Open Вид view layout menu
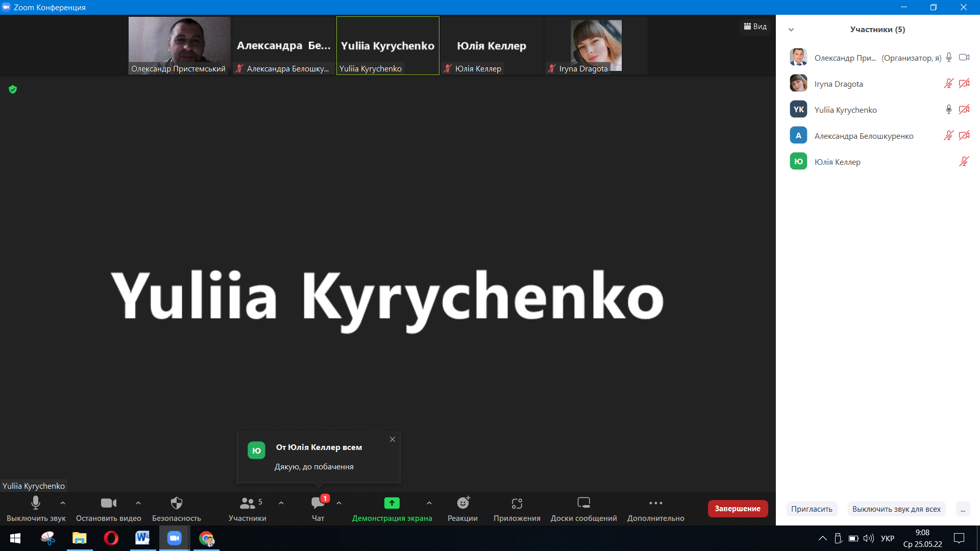The height and width of the screenshot is (551, 980). tap(755, 27)
